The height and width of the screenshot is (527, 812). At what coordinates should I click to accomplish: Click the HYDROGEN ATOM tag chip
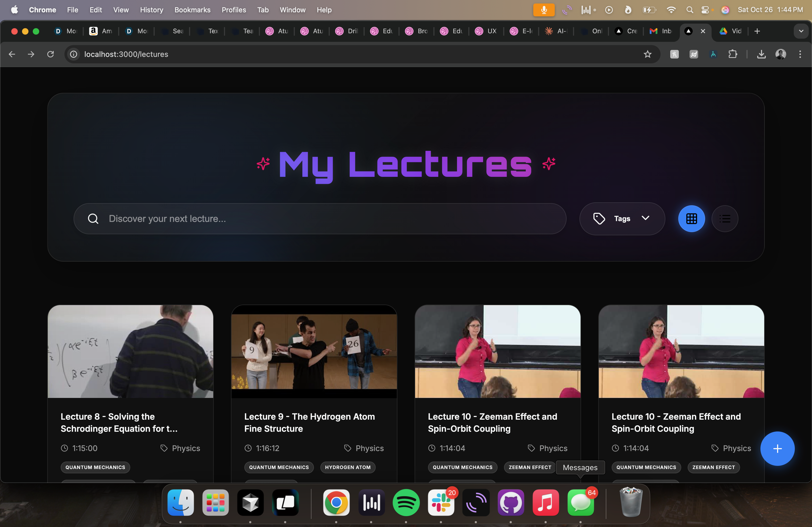coord(347,467)
